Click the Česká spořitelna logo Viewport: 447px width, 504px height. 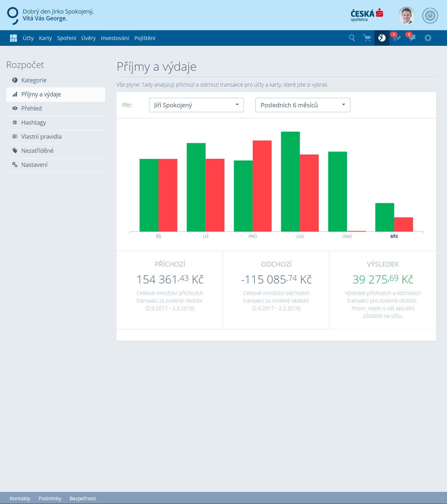pos(367,15)
